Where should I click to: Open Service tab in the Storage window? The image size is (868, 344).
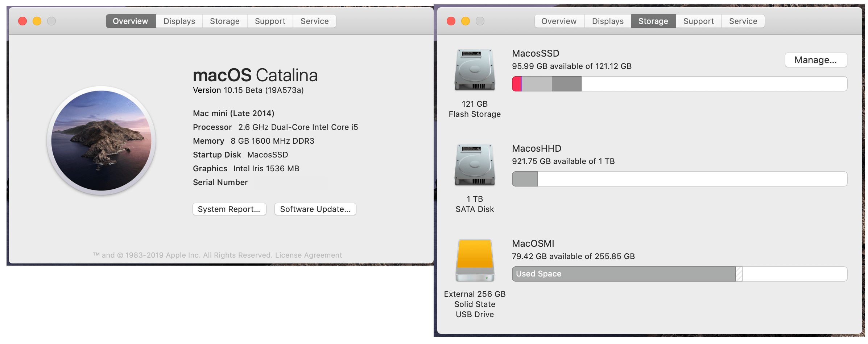point(743,21)
